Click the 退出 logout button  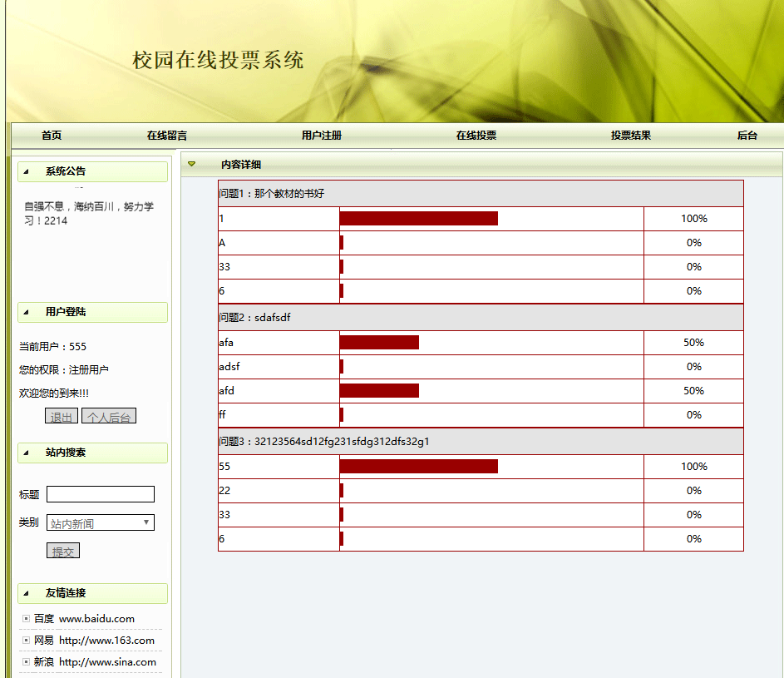pos(61,416)
